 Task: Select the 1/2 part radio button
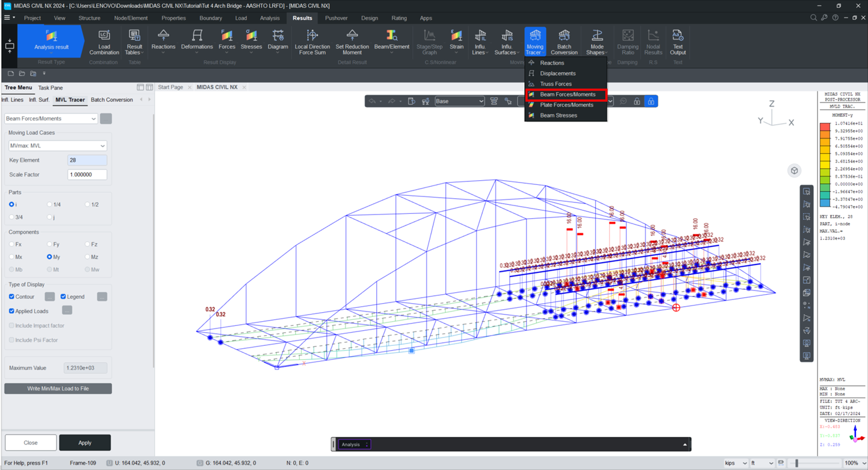87,204
